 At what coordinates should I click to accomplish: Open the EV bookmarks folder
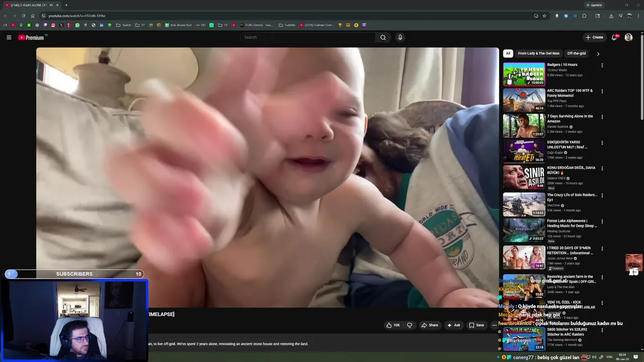223,25
